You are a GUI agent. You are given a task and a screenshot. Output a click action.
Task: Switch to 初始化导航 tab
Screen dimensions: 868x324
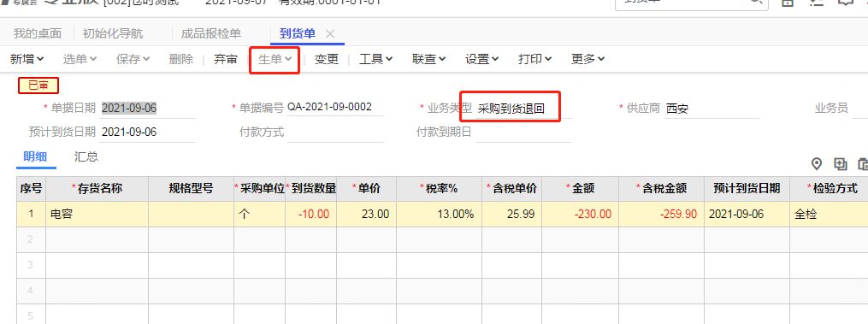(113, 34)
